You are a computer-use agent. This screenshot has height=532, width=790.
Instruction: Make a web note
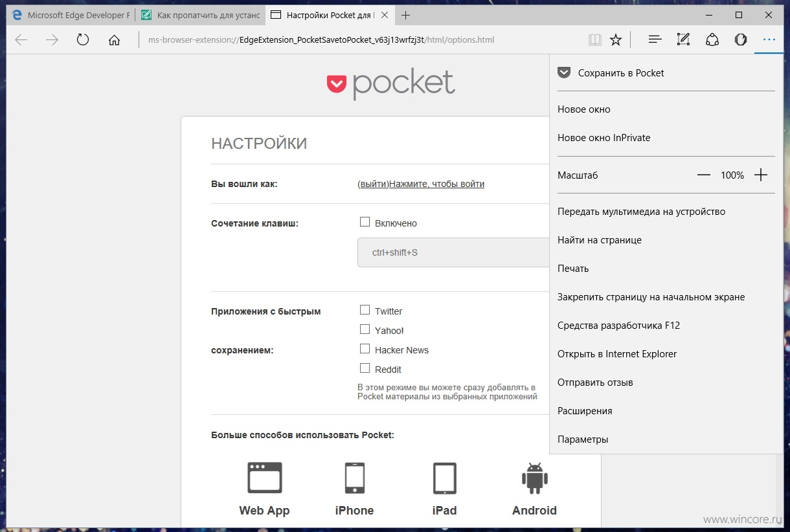pos(683,40)
